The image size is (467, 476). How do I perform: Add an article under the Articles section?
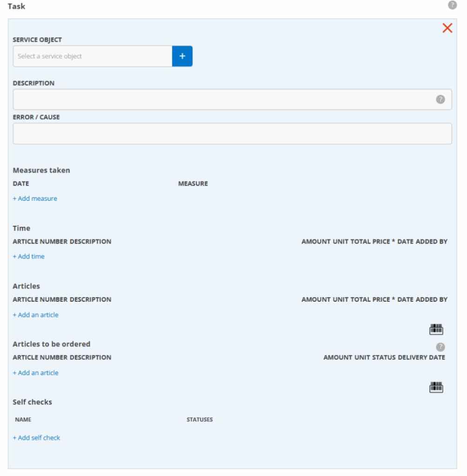(x=36, y=315)
